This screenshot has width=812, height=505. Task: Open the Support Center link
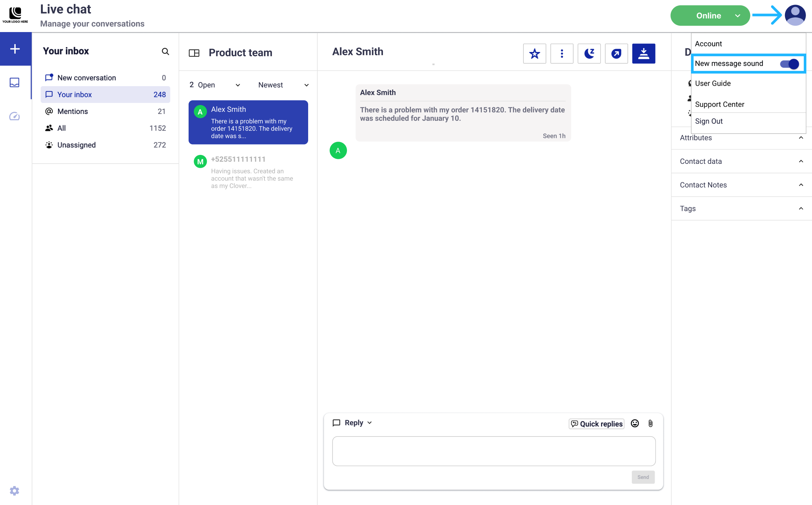click(719, 104)
